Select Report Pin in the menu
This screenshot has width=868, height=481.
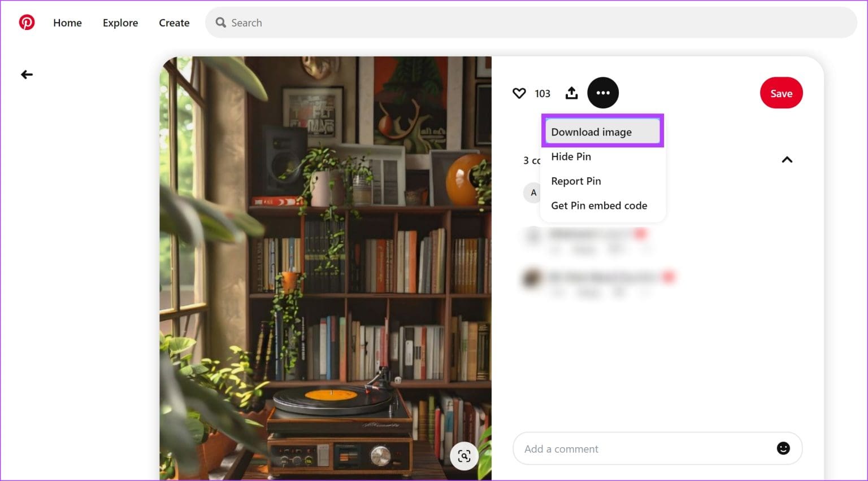(x=576, y=181)
